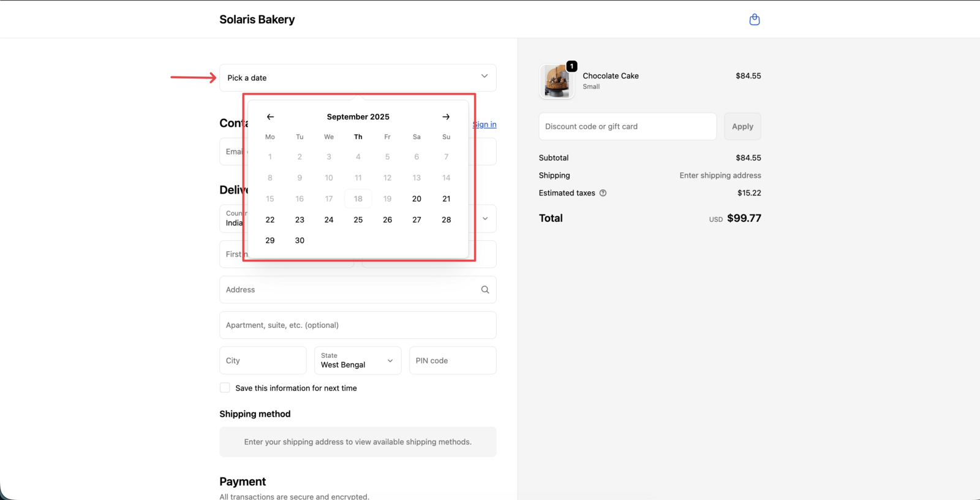Click the Solaris Bakery store title
980x500 pixels.
(257, 20)
